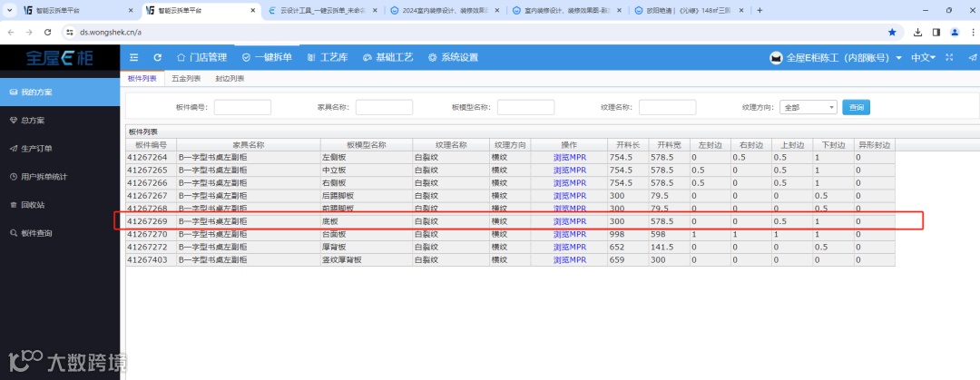The height and width of the screenshot is (380, 980).
Task: Select 生产订单 in sidebar
Action: point(60,149)
